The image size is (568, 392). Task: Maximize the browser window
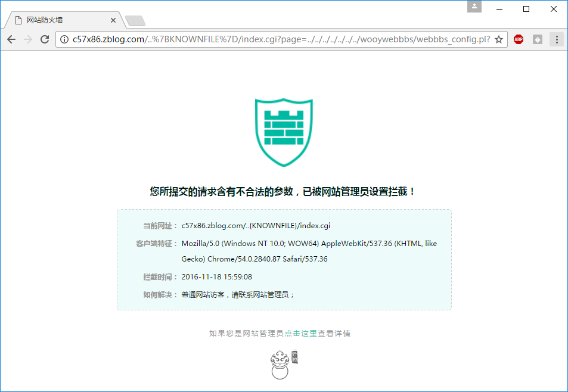click(x=526, y=9)
